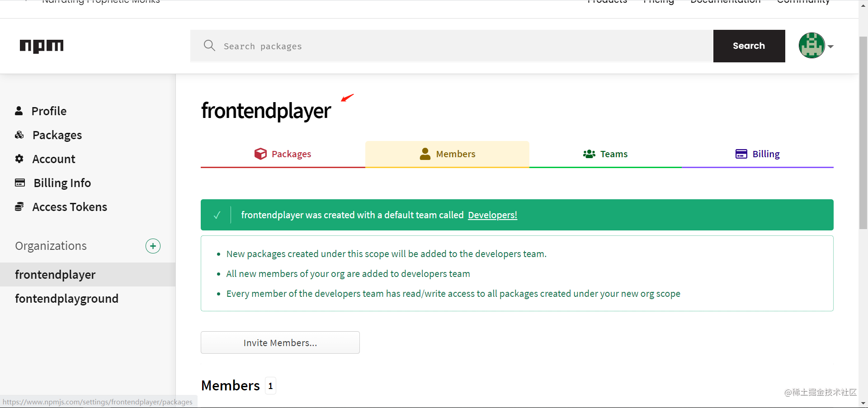Open the Teams tab
The image size is (868, 408).
[605, 154]
